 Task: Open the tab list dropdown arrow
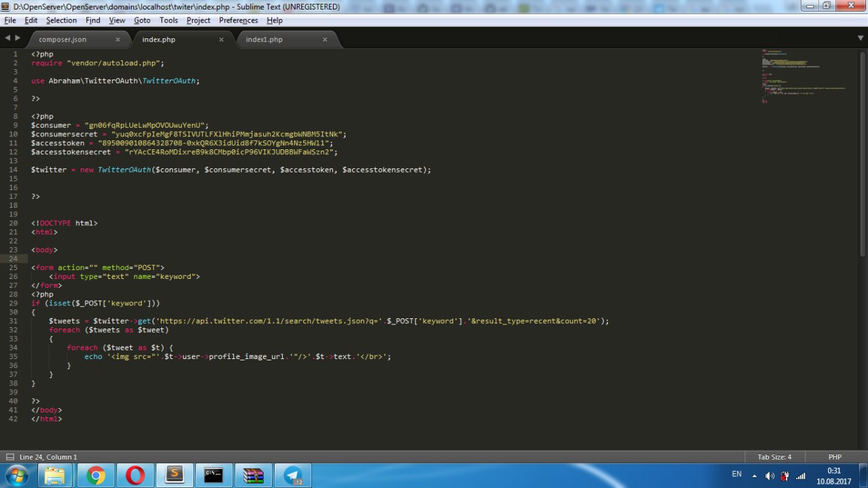[861, 39]
